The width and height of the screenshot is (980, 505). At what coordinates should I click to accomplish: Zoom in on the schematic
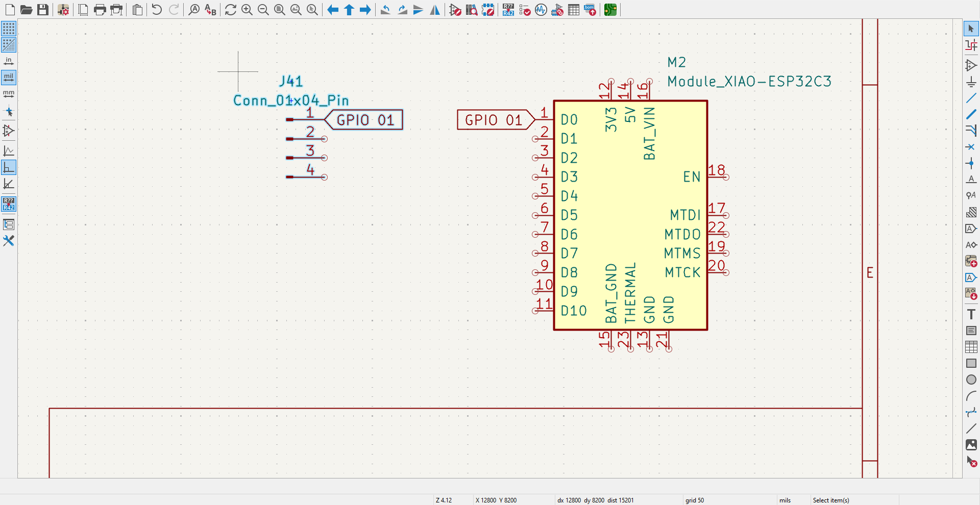[x=247, y=10]
